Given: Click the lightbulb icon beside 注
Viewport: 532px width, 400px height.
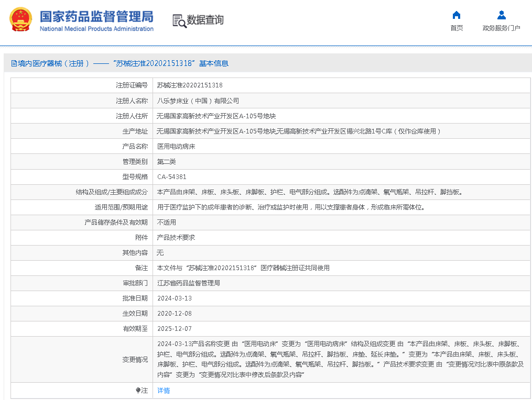Looking at the screenshot, I should point(138,391).
